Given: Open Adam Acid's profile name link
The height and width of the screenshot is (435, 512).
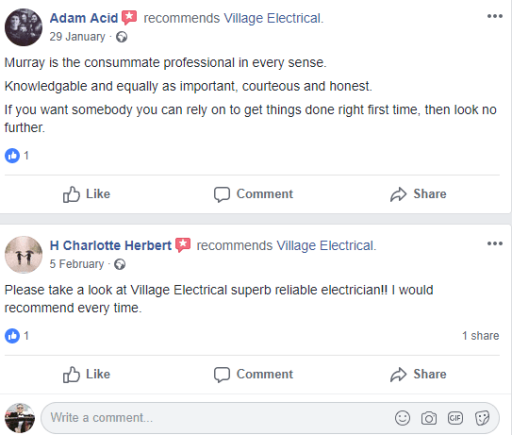Looking at the screenshot, I should point(84,18).
